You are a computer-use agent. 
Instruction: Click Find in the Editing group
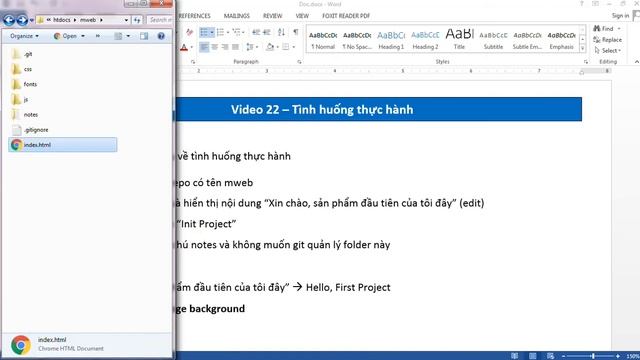pyautogui.click(x=604, y=29)
